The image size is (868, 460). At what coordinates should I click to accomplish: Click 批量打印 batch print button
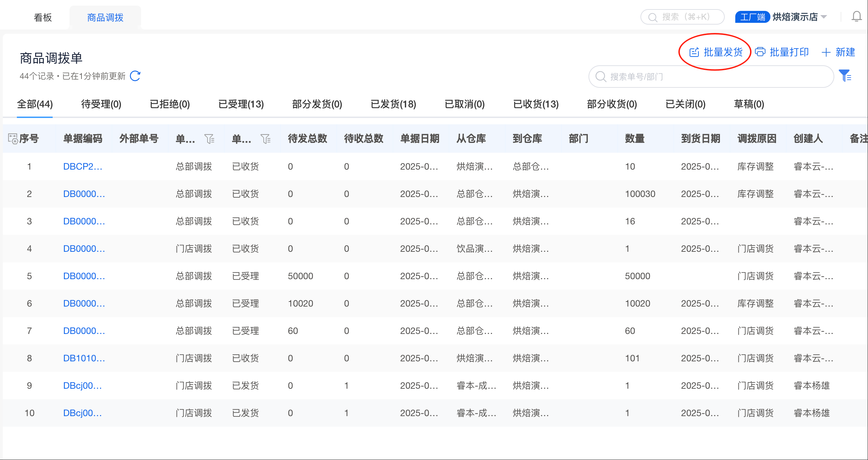pyautogui.click(x=782, y=52)
